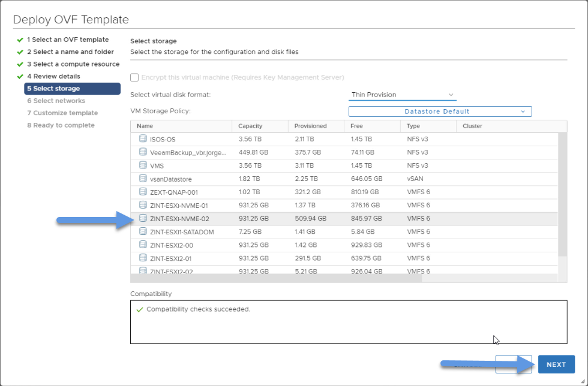Select the ISOS-OS datastore icon
The width and height of the screenshot is (588, 386).
pyautogui.click(x=143, y=138)
